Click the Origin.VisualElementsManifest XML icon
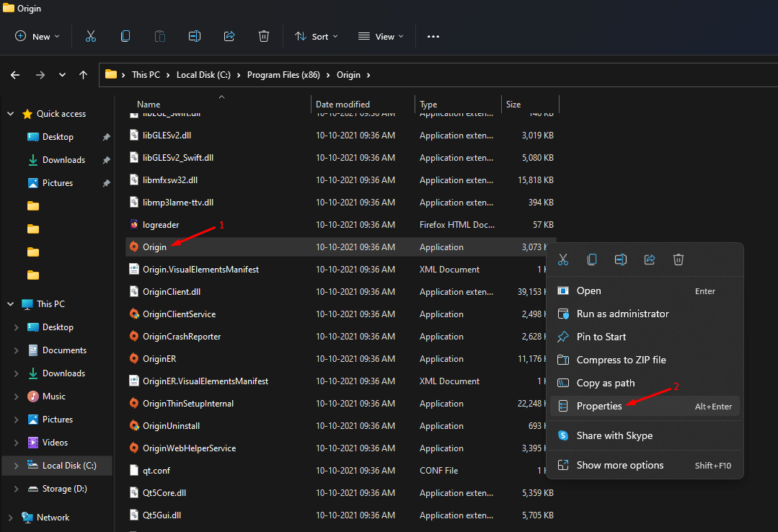 pyautogui.click(x=134, y=269)
